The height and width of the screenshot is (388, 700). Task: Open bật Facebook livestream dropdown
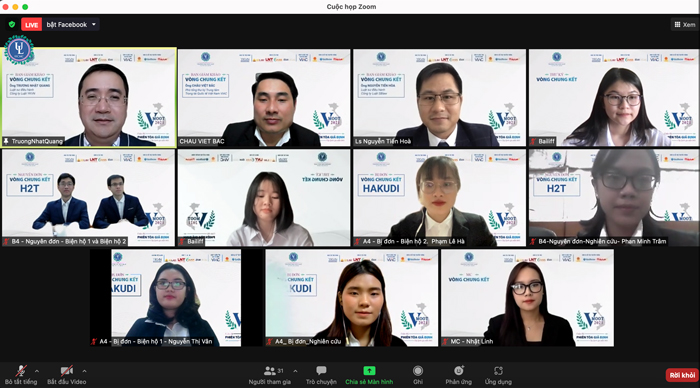(x=71, y=25)
